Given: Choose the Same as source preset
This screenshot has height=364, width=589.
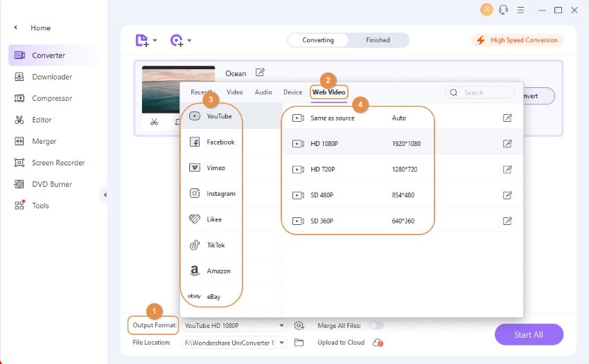Looking at the screenshot, I should (x=403, y=118).
